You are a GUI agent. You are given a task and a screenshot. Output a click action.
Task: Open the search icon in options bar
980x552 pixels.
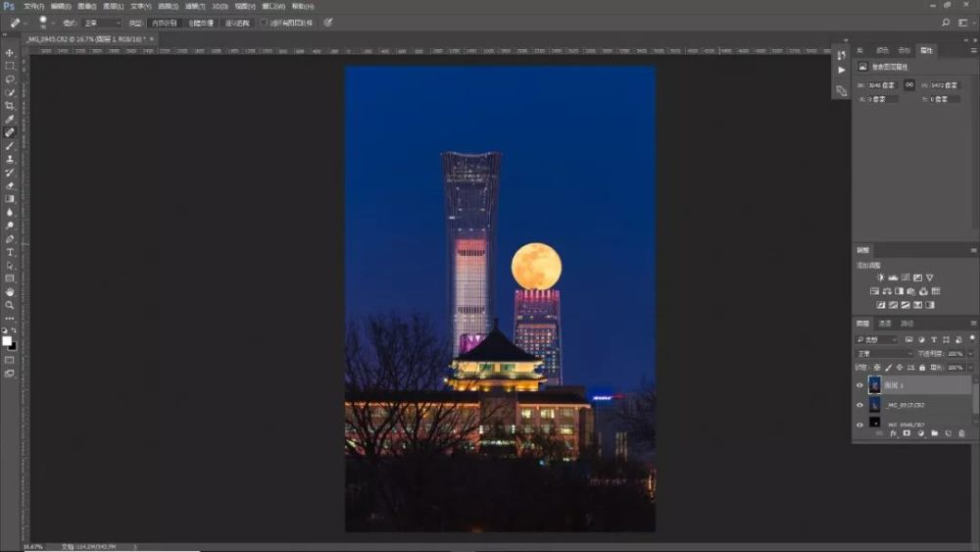[x=946, y=23]
